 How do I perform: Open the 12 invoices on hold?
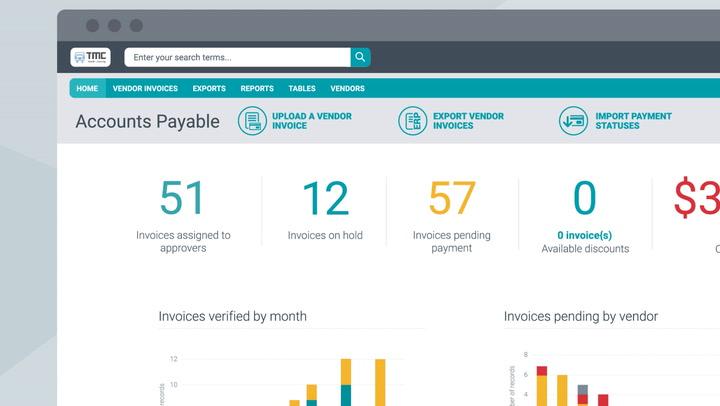tap(325, 198)
